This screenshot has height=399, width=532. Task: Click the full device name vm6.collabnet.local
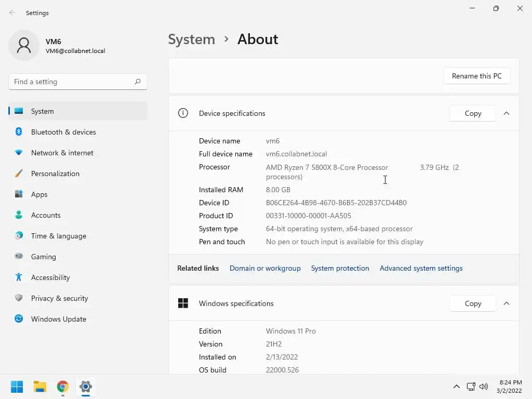pos(297,154)
